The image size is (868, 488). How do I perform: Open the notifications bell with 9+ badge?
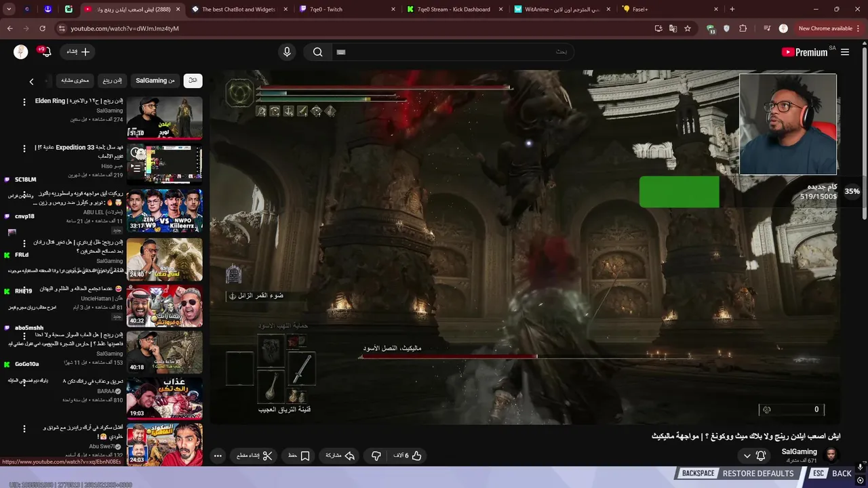tap(45, 52)
